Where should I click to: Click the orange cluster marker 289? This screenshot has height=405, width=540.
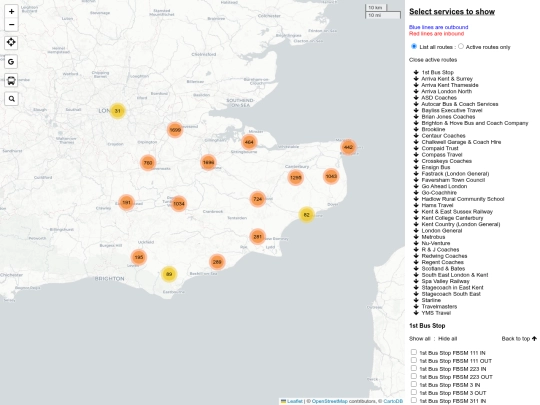217,262
